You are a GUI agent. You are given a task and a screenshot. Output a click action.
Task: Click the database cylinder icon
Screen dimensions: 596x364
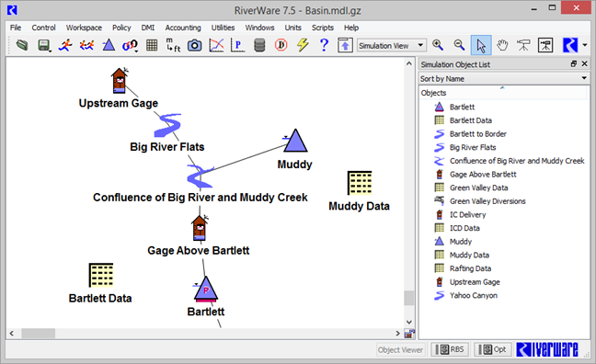(259, 45)
